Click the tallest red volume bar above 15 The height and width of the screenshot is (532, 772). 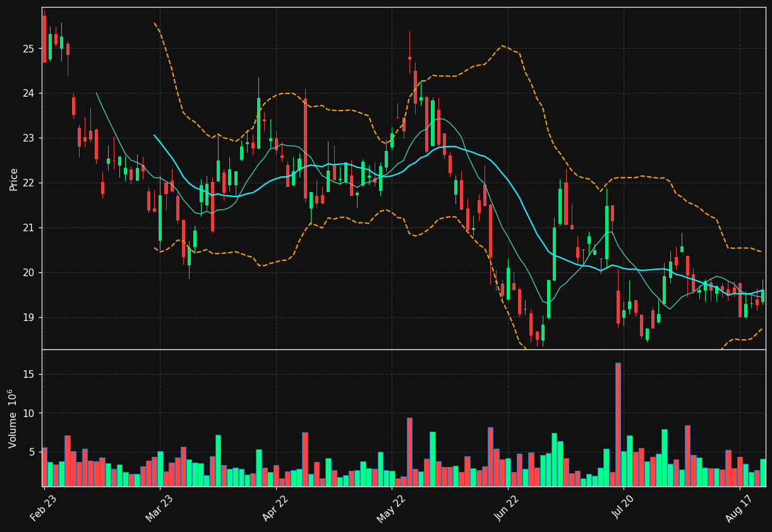[618, 425]
